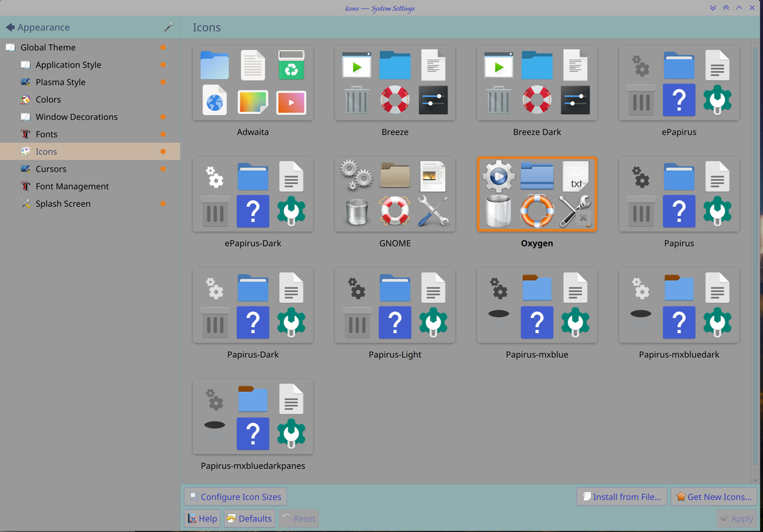This screenshot has height=532, width=763.
Task: Click the Breeze Dark theme name label
Action: point(537,132)
